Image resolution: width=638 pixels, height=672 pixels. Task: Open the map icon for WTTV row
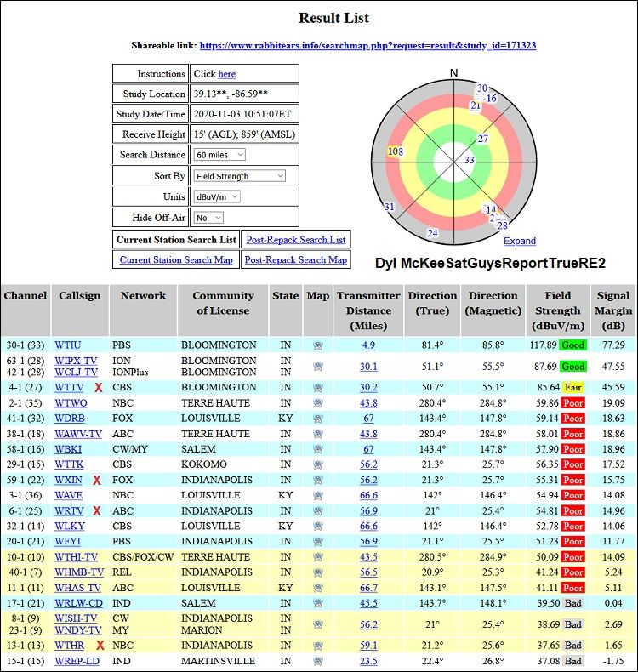pos(317,387)
